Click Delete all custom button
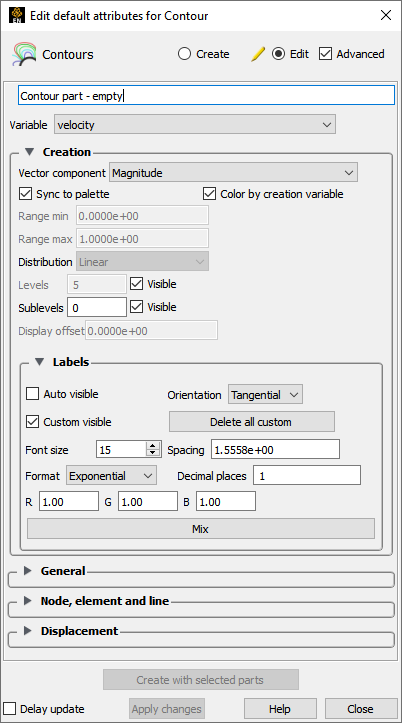Image resolution: width=402 pixels, height=723 pixels. click(252, 422)
